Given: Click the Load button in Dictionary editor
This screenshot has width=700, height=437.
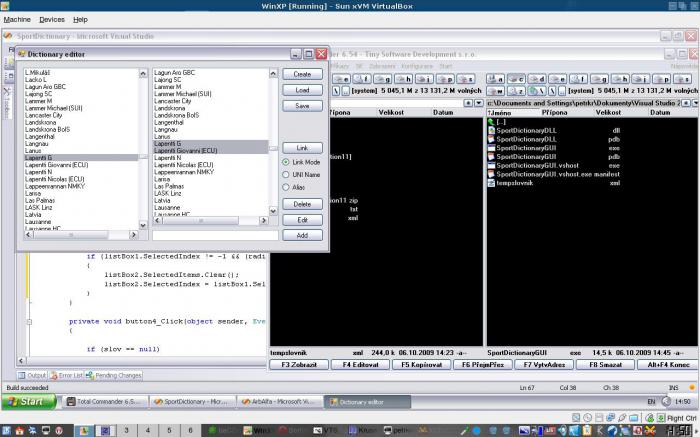Looking at the screenshot, I should point(302,90).
